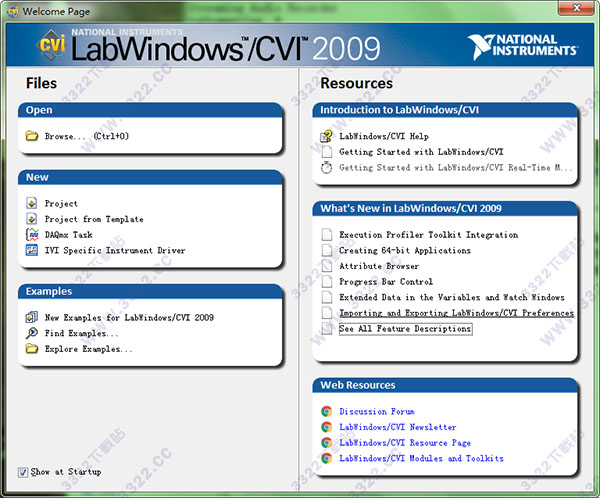This screenshot has height=498, width=600.
Task: Create a new DAQmx Task
Action: pos(68,235)
